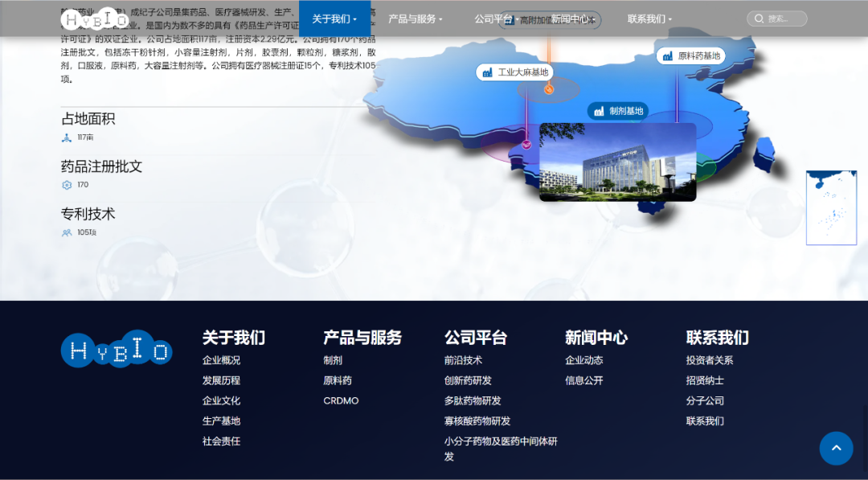Select the 原料药基地 map label
868x480 pixels.
pos(691,56)
